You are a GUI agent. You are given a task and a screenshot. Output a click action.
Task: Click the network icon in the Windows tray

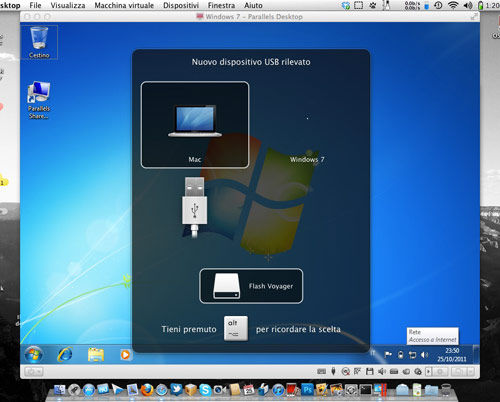coord(413,355)
